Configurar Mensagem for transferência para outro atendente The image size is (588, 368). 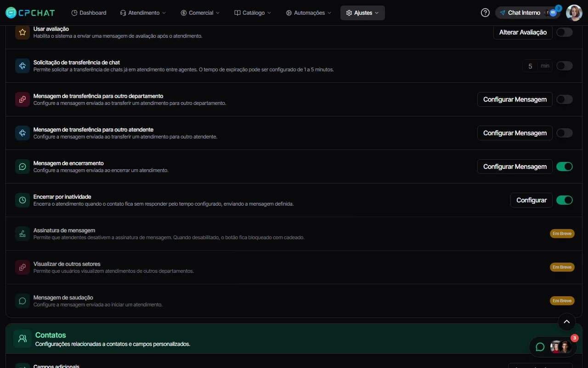pos(515,133)
